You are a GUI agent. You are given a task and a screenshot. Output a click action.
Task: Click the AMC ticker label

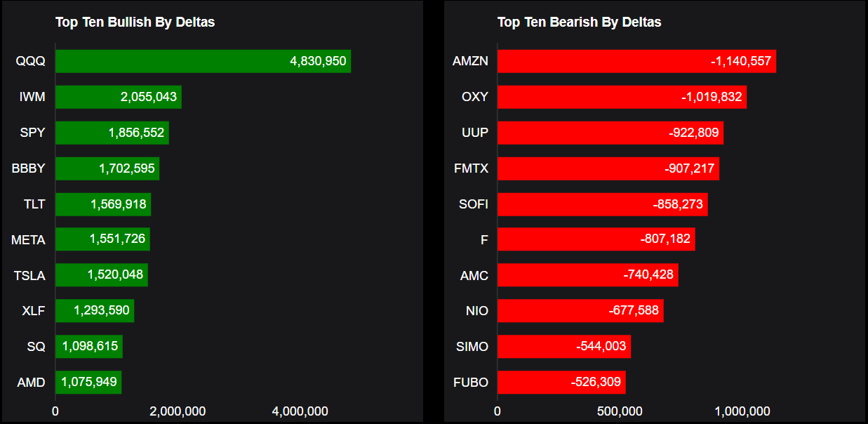[x=474, y=276]
